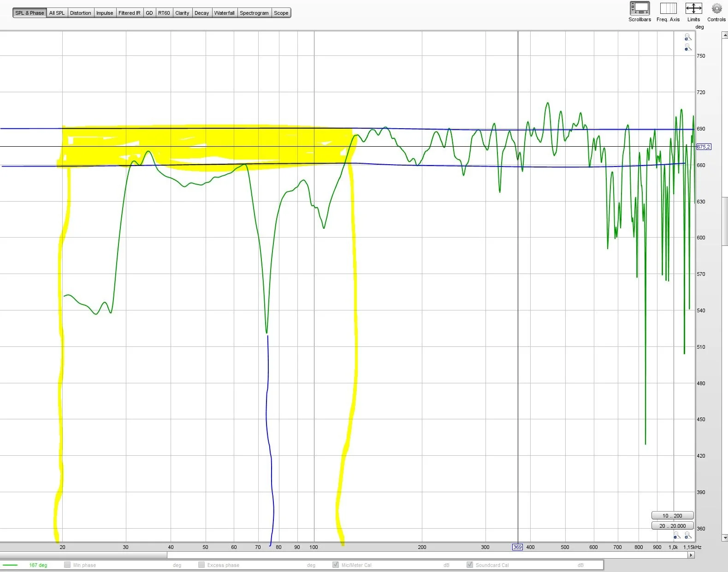
Task: Open the Scope tab
Action: point(281,13)
